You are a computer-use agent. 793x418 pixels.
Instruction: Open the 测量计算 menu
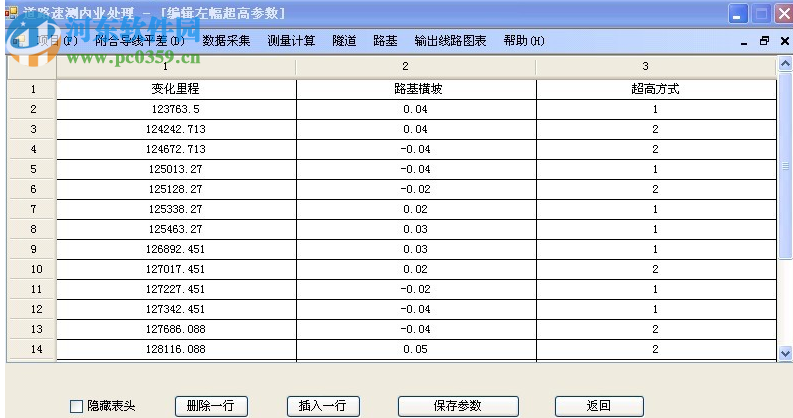pyautogui.click(x=291, y=41)
